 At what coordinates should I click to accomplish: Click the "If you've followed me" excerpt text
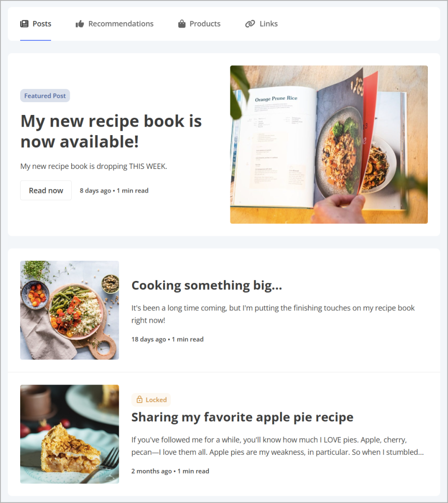278,446
